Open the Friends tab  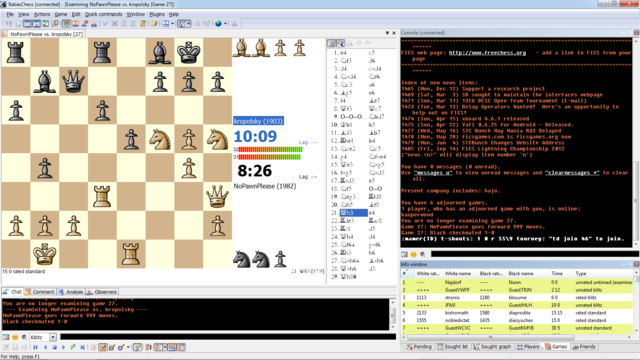[584, 347]
